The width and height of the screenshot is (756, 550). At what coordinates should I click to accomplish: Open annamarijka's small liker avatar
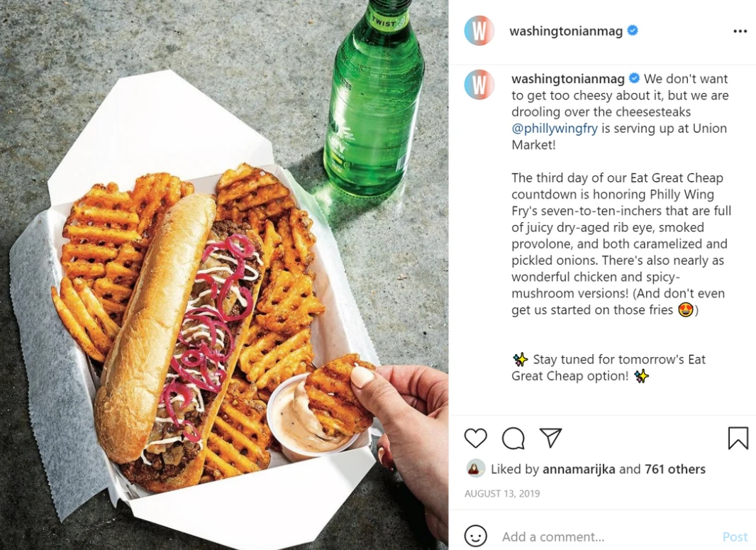(x=476, y=468)
